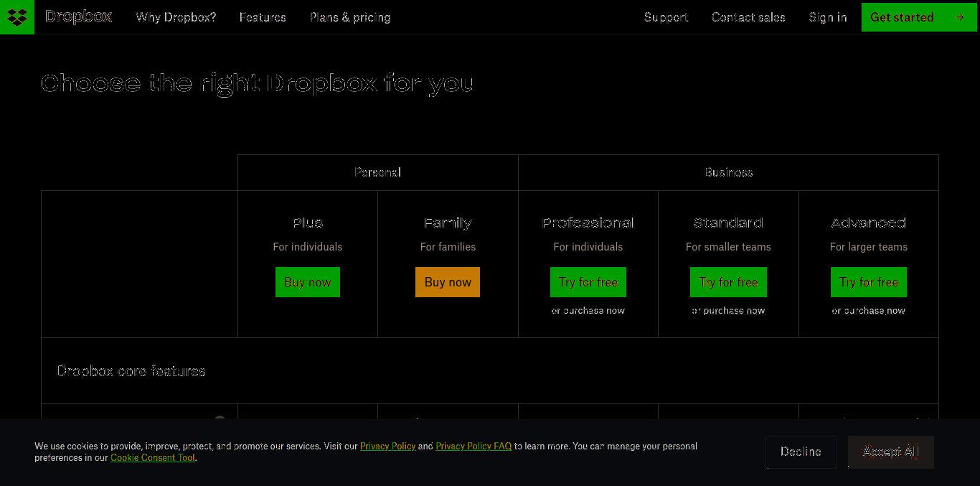
Task: Click the 'Family' plan name
Action: 448,223
